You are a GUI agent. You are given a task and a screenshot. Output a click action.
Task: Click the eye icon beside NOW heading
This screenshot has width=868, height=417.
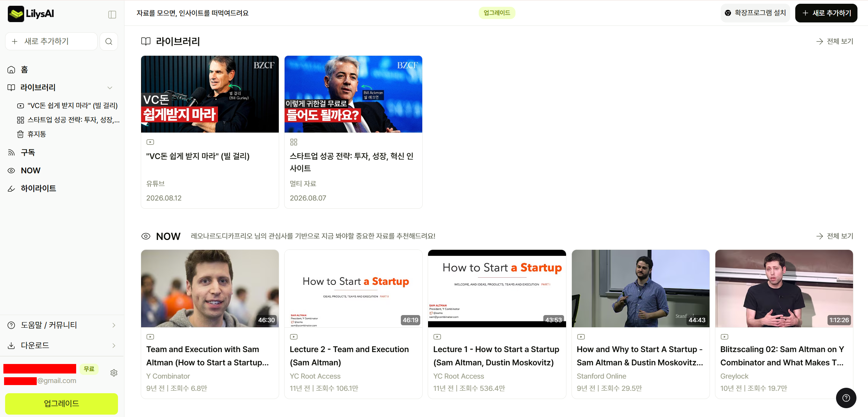(146, 236)
